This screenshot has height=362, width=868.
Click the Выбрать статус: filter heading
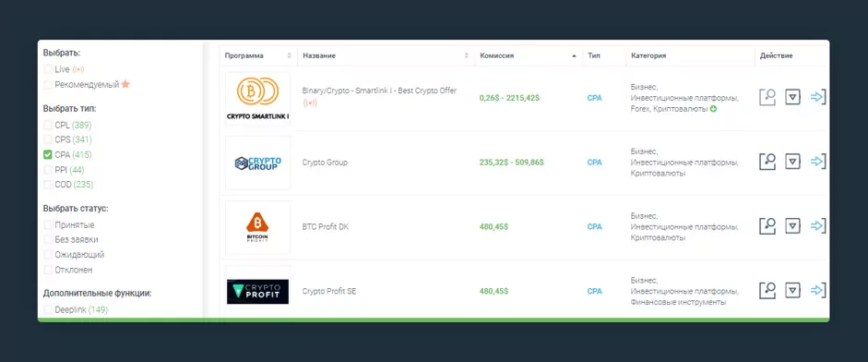click(76, 209)
